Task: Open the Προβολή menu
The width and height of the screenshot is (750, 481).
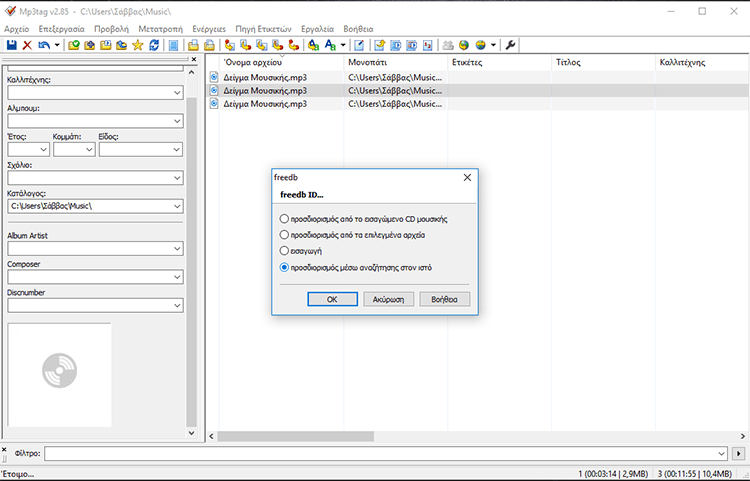Action: [x=111, y=29]
